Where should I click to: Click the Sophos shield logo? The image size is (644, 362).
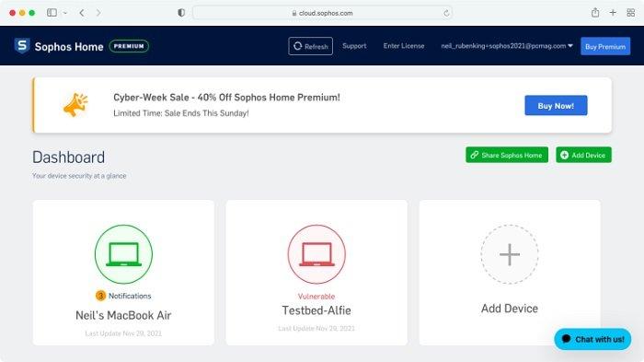(22, 46)
